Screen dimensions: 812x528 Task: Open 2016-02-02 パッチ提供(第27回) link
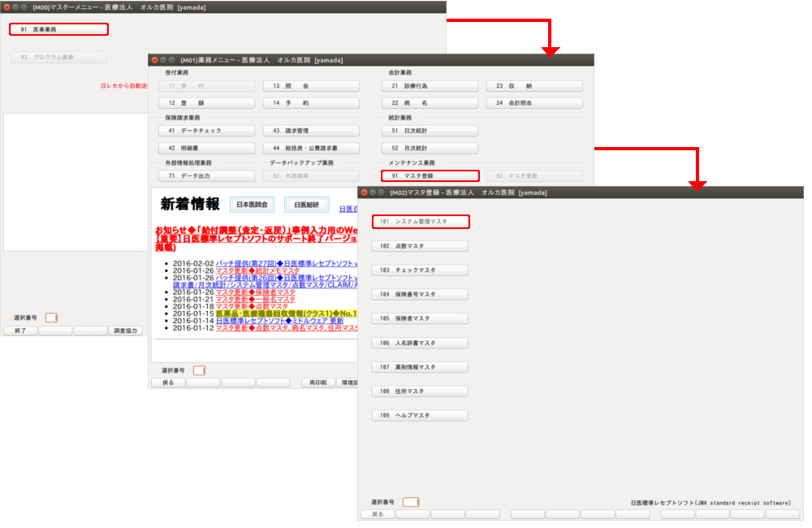[287, 264]
